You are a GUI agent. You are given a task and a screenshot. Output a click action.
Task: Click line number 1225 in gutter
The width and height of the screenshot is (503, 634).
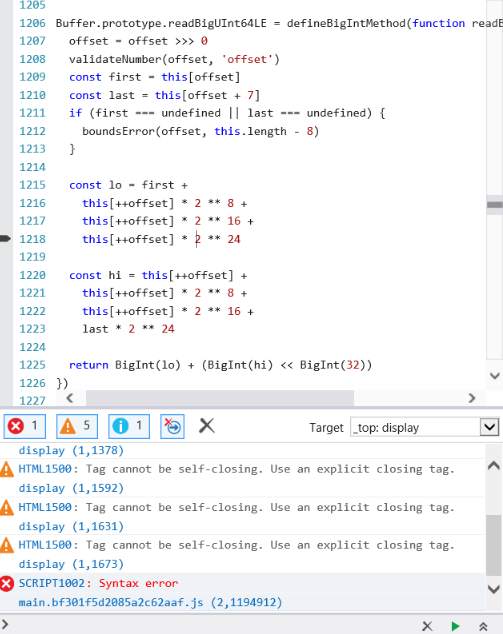33,365
